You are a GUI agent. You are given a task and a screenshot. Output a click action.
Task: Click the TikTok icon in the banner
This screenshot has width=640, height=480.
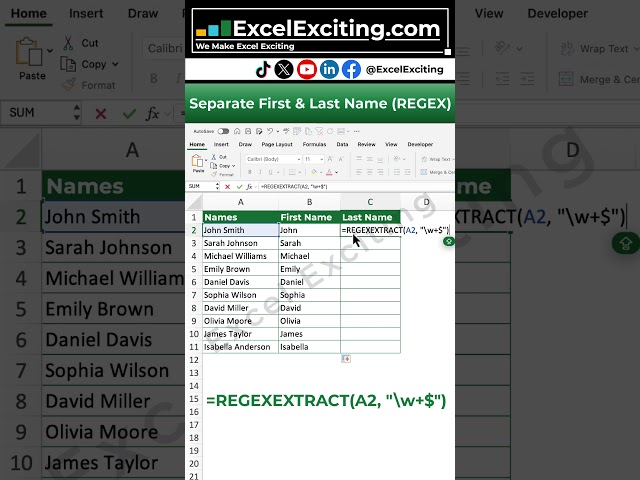(263, 69)
